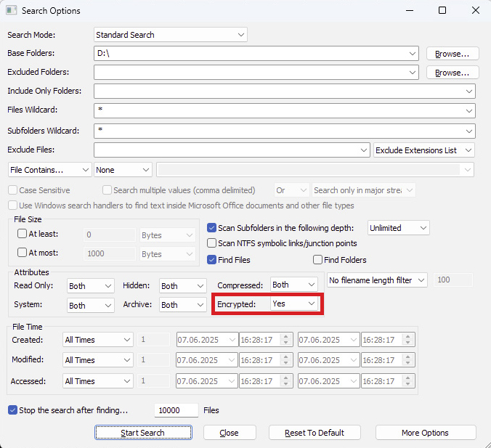The height and width of the screenshot is (448, 491).
Task: Enable the Find Folders checkbox
Action: [x=317, y=259]
